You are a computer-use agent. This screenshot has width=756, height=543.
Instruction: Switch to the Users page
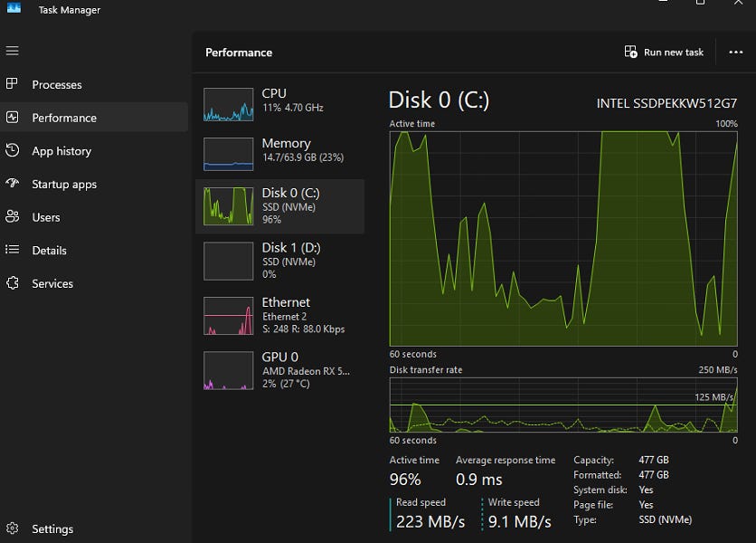46,217
